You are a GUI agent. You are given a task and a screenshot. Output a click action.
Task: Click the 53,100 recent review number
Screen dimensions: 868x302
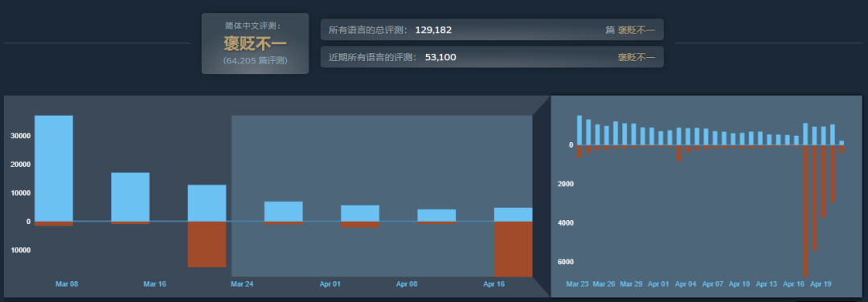tap(440, 57)
